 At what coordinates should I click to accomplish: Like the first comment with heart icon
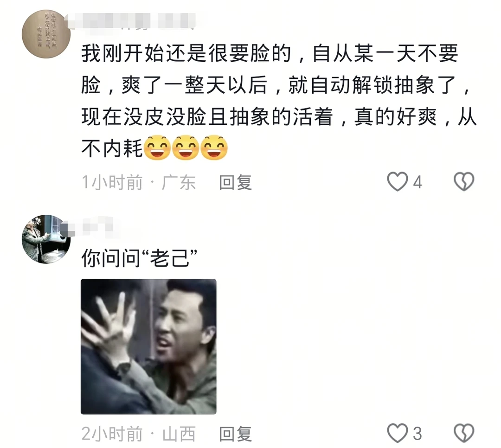398,181
